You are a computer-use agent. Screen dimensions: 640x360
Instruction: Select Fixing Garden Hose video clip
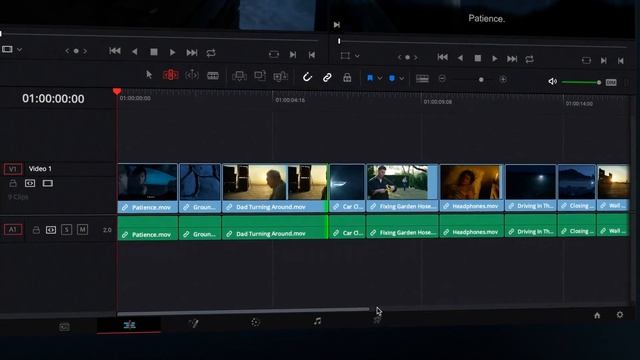[x=402, y=188]
